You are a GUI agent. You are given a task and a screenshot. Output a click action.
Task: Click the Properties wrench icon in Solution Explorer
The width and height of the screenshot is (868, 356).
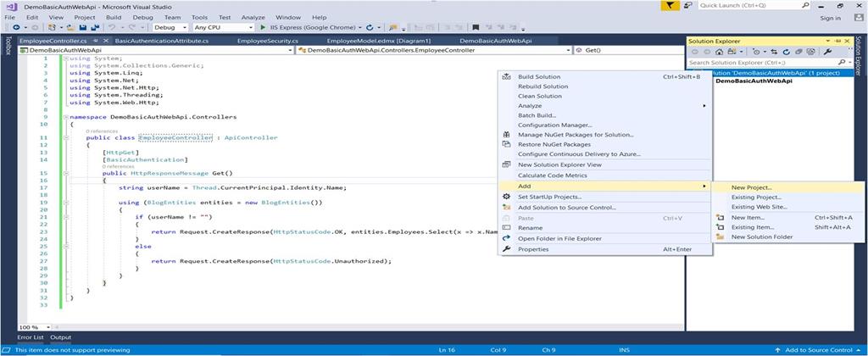tap(827, 52)
